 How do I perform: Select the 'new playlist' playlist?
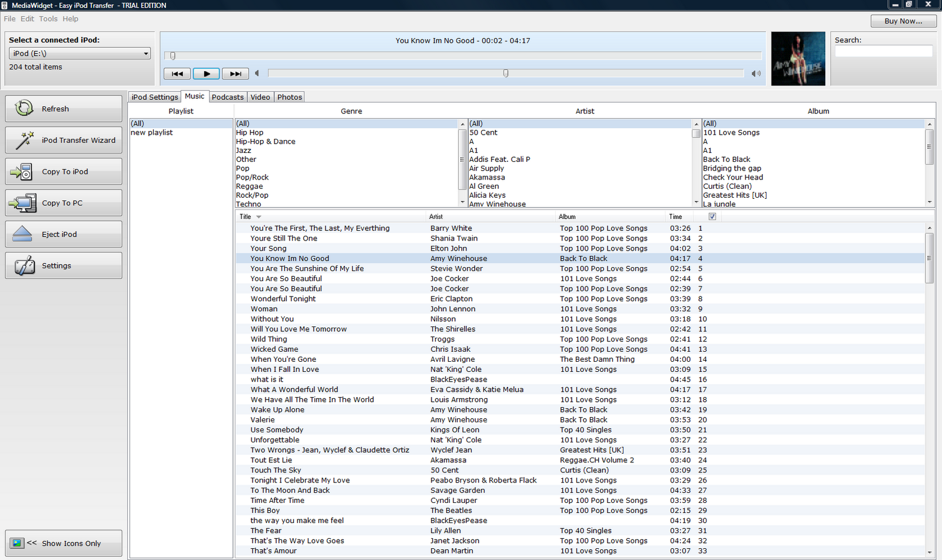(152, 132)
